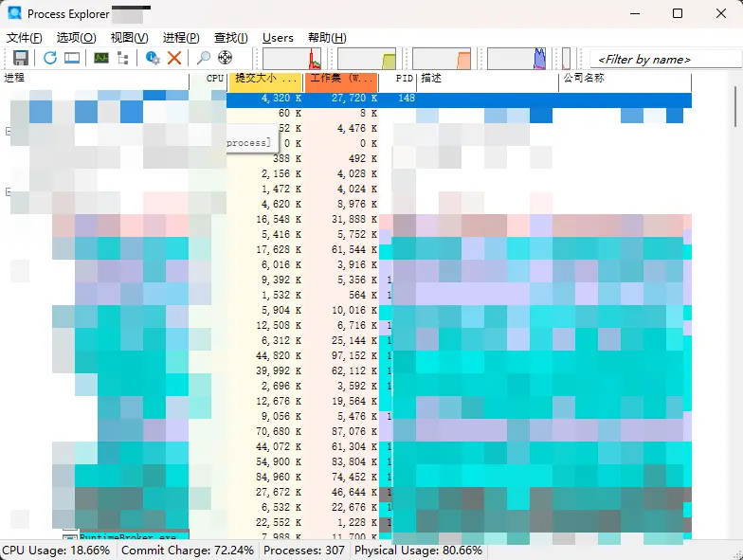Click the 61,544 K working set cell
Viewport: 743px width, 560px height.
tap(354, 250)
